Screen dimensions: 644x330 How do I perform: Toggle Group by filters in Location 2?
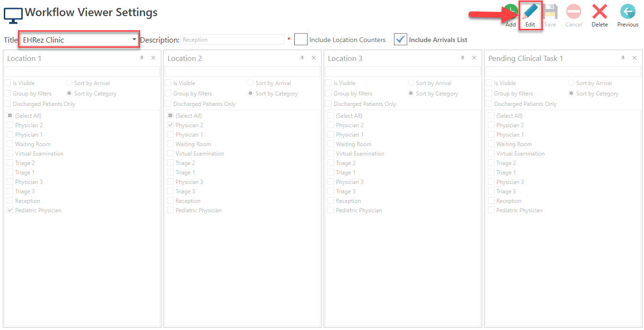pyautogui.click(x=168, y=94)
